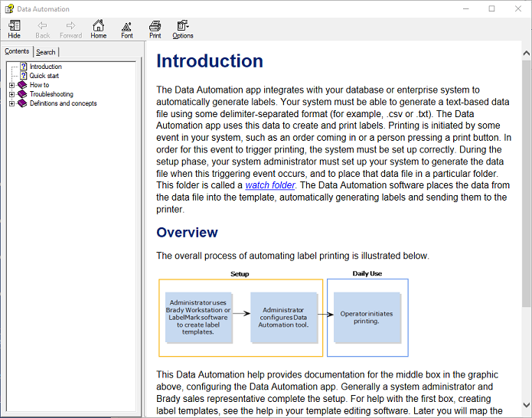
Task: Expand Definitions and concepts tree node
Action: pos(11,103)
